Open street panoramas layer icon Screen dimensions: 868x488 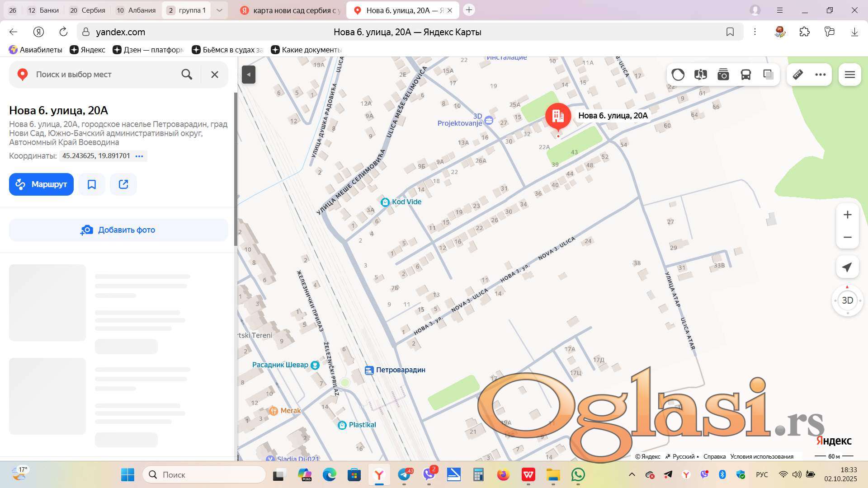click(701, 75)
